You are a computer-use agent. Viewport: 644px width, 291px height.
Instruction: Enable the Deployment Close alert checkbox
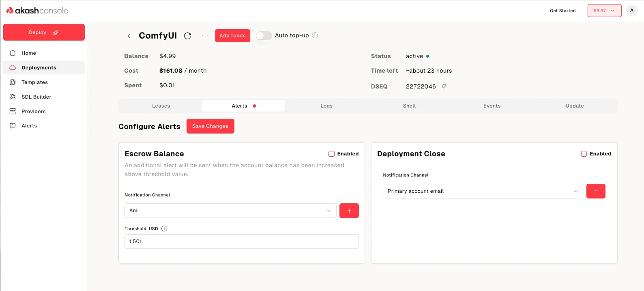(584, 154)
